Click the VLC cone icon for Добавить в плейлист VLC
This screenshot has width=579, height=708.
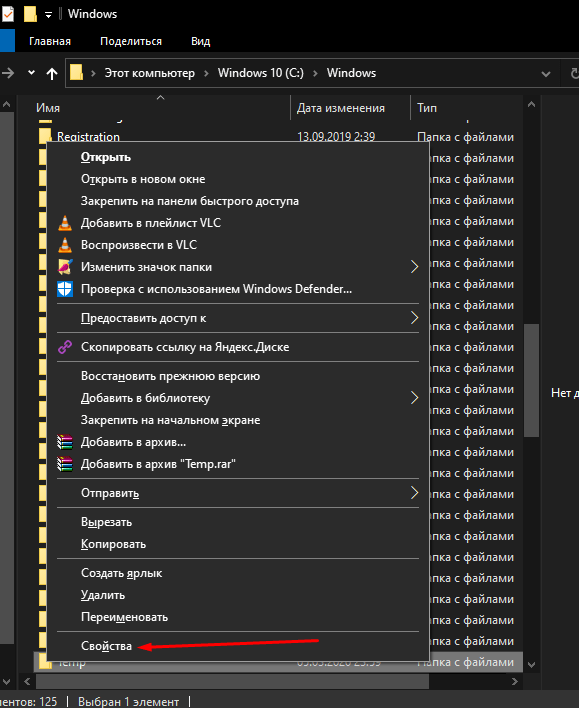65,223
